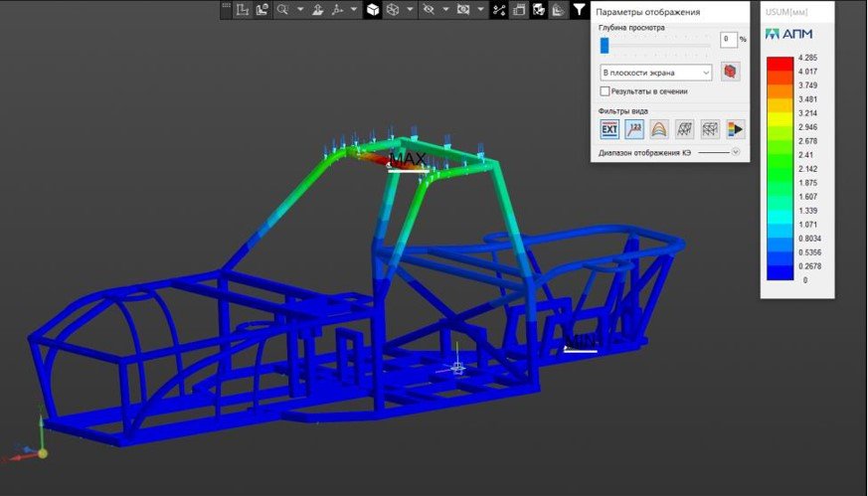Click the isolines contour filter icon
868x496 pixels.
[659, 128]
